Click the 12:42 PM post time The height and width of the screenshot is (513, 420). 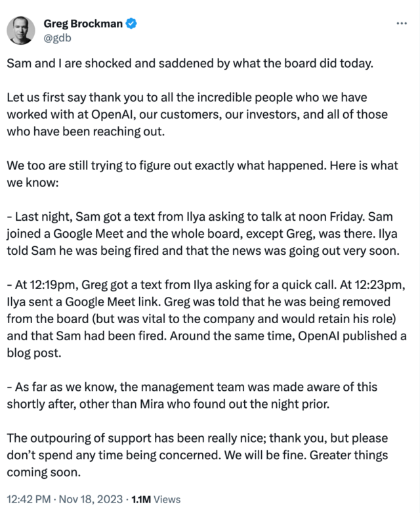pos(28,499)
